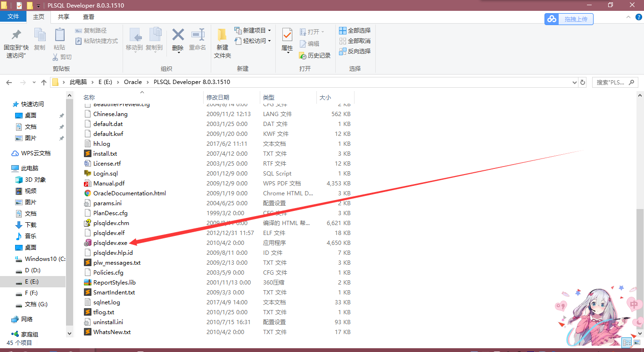This screenshot has height=352, width=644.
Task: Open the New Item (新建项目) dropdown
Action: click(253, 30)
